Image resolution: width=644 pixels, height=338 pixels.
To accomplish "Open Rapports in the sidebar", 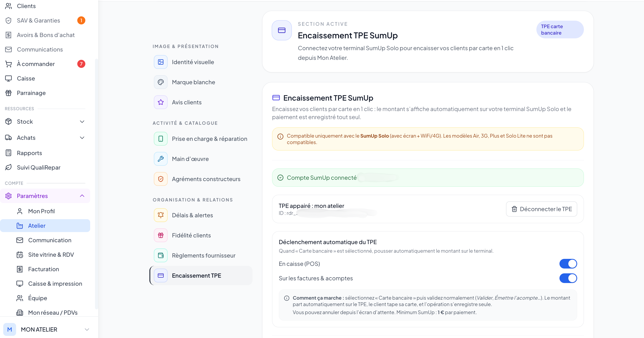I will [45, 153].
